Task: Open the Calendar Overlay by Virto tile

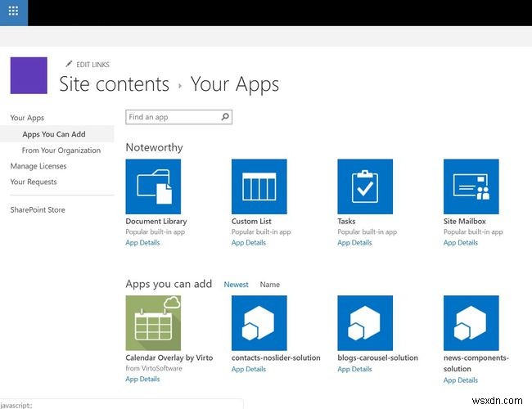Action: pyautogui.click(x=153, y=323)
